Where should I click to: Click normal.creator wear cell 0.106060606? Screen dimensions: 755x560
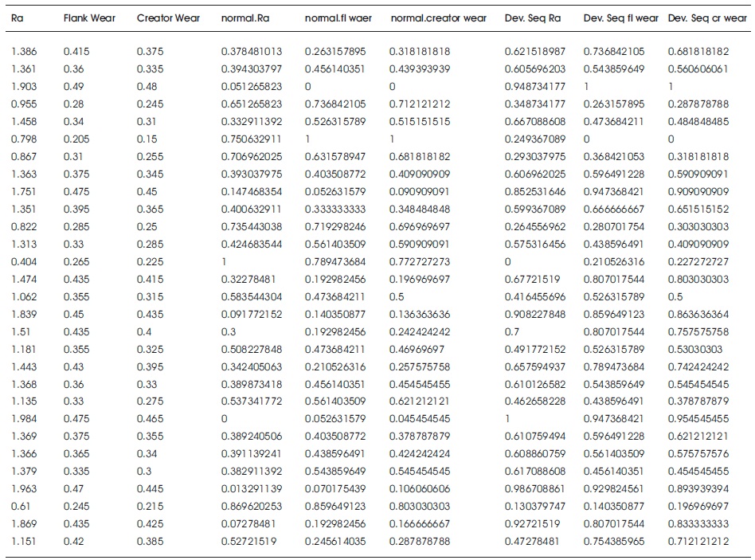[x=420, y=489]
